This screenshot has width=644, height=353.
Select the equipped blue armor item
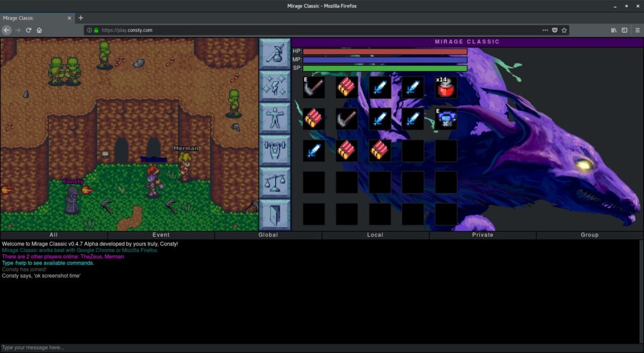coord(446,119)
